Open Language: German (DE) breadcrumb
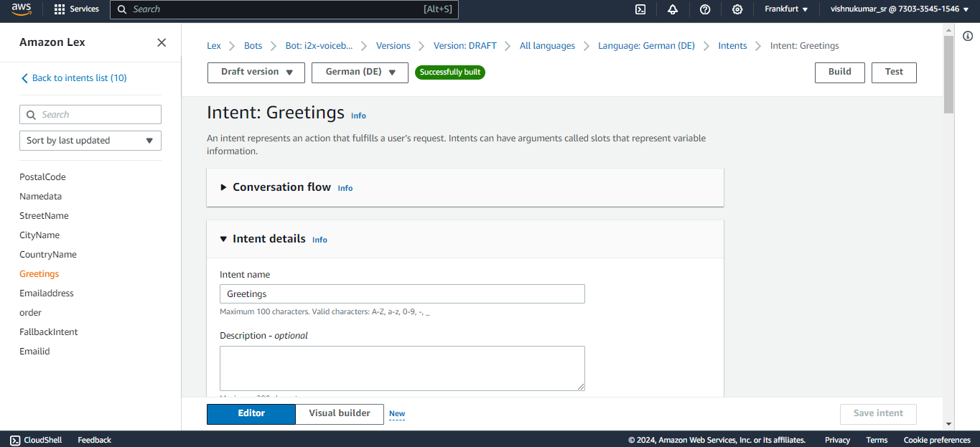980x447 pixels. tap(647, 46)
